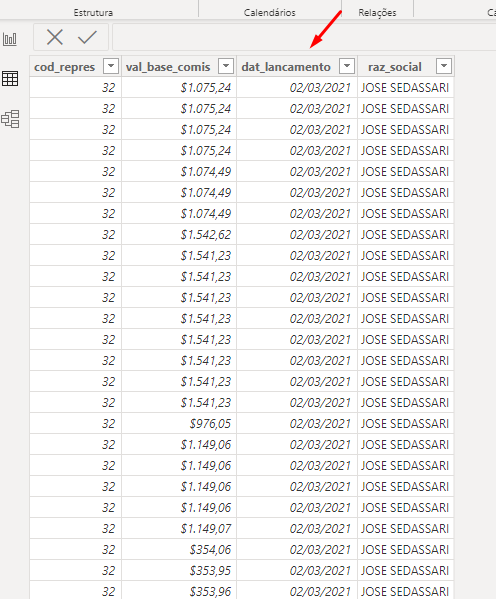Viewport: 496px width, 599px height.
Task: Select the $976,05 value cell
Action: 179,423
